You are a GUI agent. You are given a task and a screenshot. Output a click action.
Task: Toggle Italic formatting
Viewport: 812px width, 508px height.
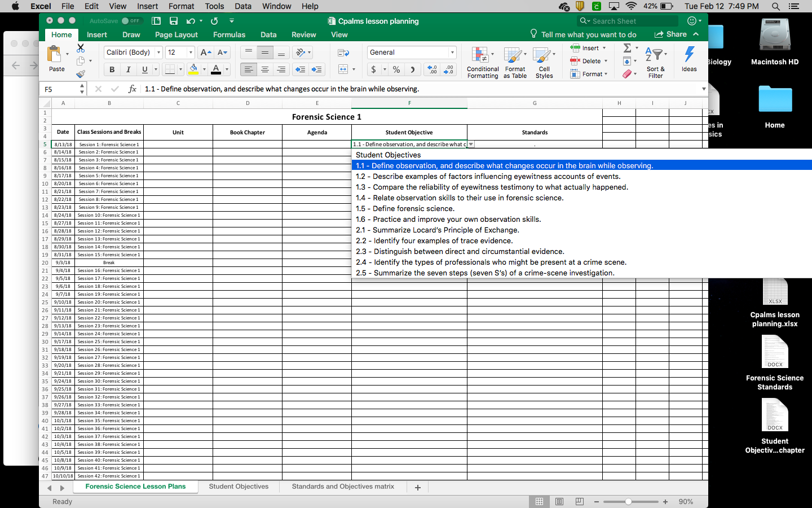(x=128, y=69)
